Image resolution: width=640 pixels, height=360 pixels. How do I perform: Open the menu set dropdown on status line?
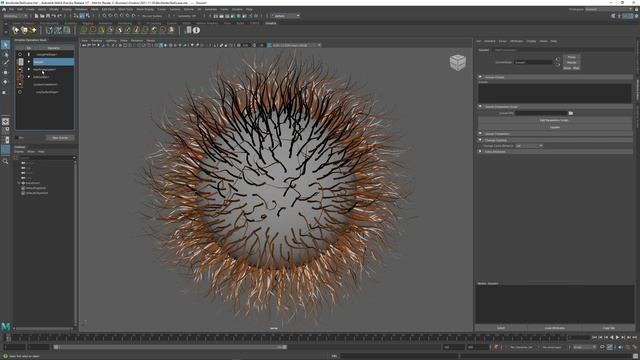tap(15, 16)
